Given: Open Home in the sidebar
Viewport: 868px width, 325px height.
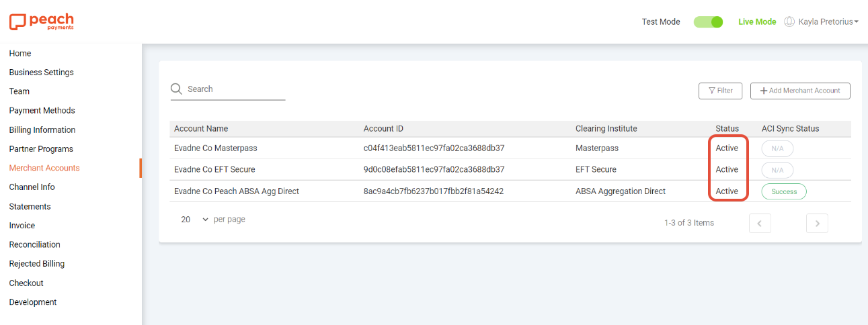Looking at the screenshot, I should pos(20,53).
